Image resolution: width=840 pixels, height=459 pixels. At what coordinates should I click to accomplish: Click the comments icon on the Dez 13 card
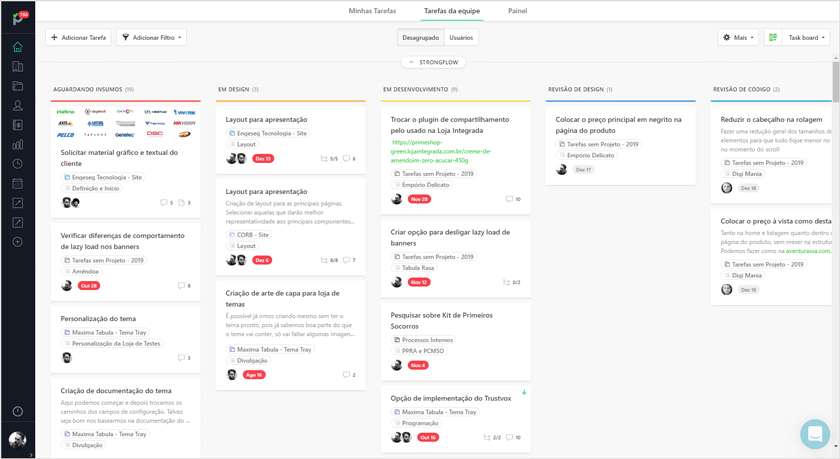349,159
